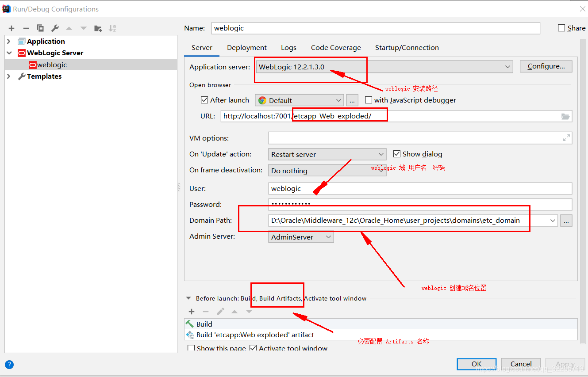This screenshot has height=377, width=588.
Task: Open help via question mark icon
Action: pos(9,365)
